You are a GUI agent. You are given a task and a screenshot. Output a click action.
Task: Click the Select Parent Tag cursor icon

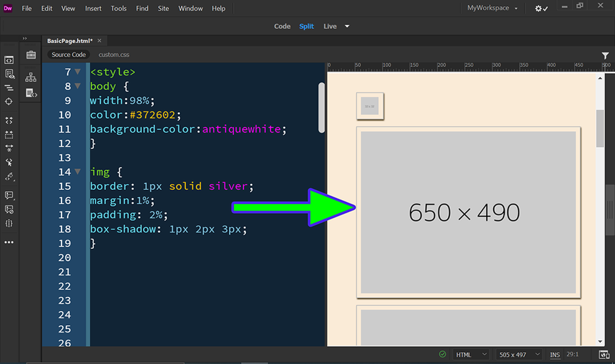tap(9, 162)
